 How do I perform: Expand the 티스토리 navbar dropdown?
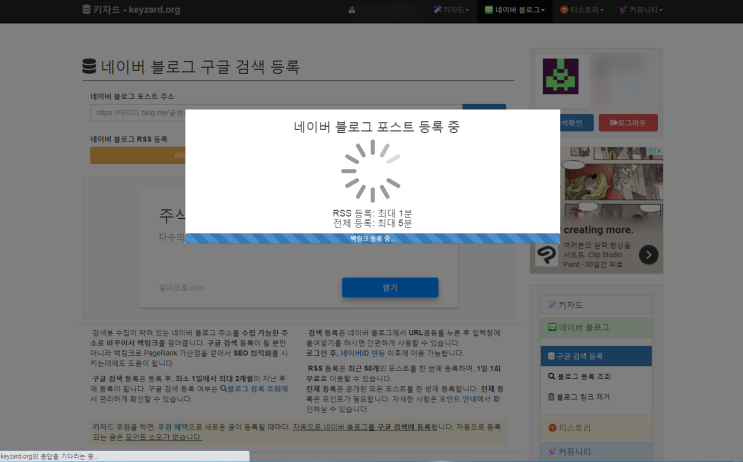[x=582, y=9]
